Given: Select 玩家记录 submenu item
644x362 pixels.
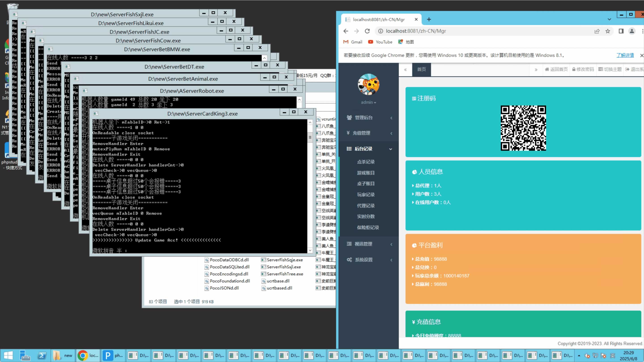Looking at the screenshot, I should click(366, 195).
